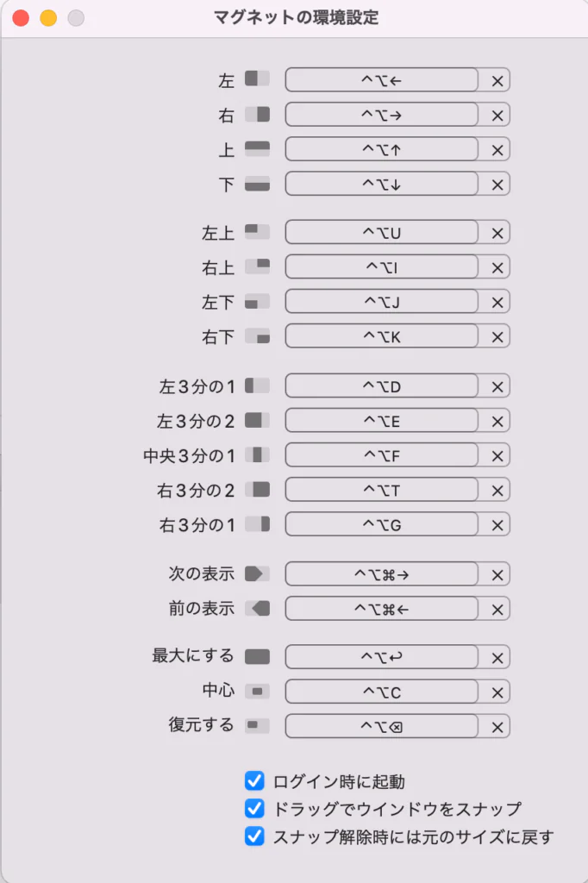Image resolution: width=588 pixels, height=883 pixels.
Task: Select the shortcut field for 右上
Action: 382,267
